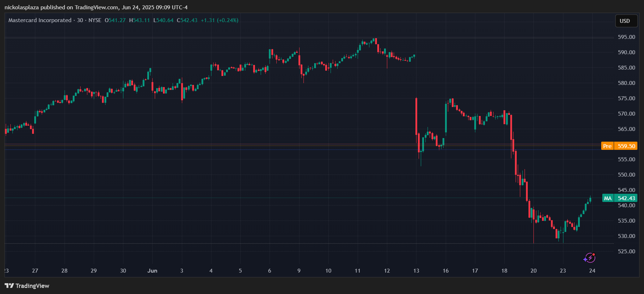This screenshot has height=294, width=644.
Task: Click the 545.00 price axis label
Action: coord(627,190)
